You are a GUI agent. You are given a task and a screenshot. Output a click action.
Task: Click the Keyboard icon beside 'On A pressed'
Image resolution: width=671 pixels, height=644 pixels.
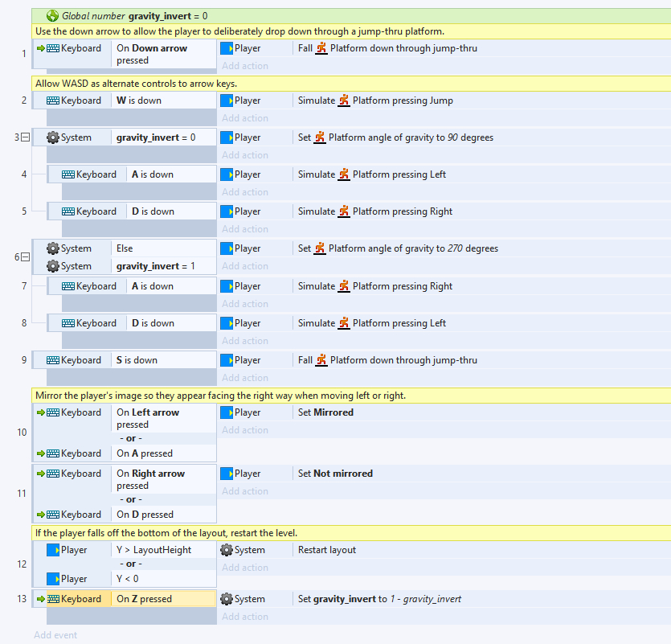pos(53,453)
